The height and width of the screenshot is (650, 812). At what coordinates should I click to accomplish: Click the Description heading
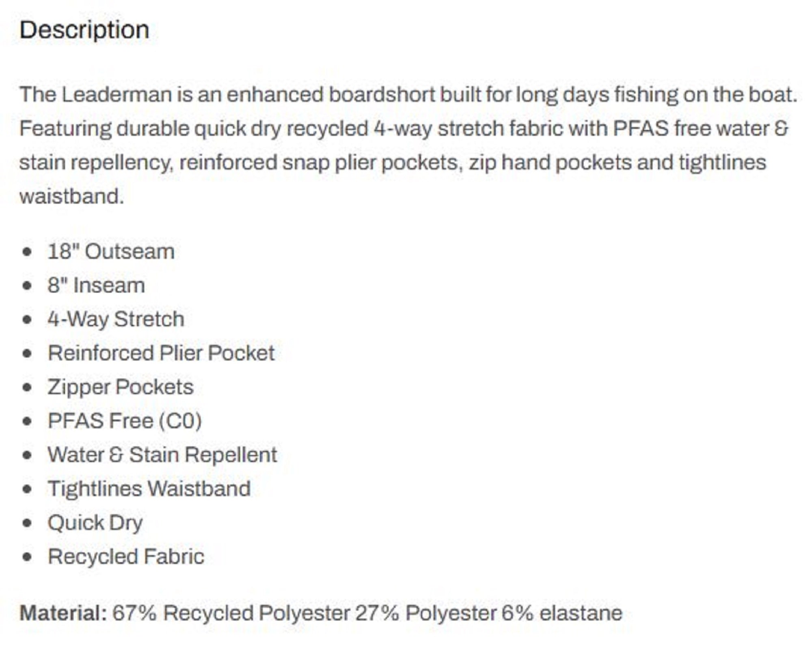click(x=84, y=30)
